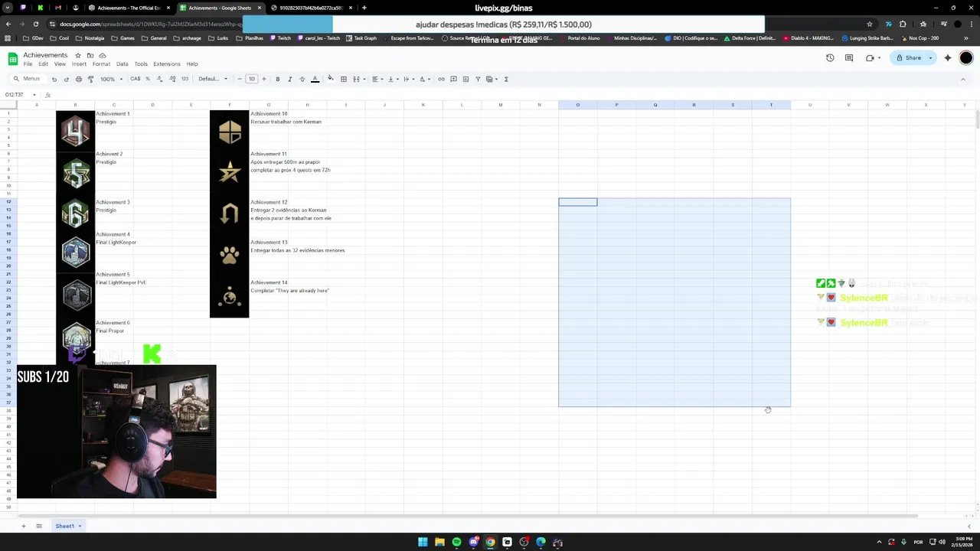Format as currency with CA$ button
The width and height of the screenshot is (980, 551).
[136, 79]
